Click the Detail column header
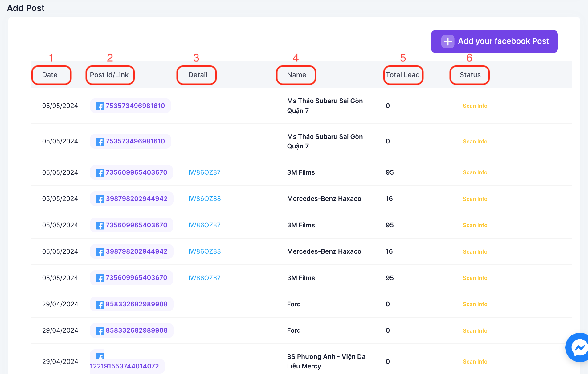 (x=198, y=75)
